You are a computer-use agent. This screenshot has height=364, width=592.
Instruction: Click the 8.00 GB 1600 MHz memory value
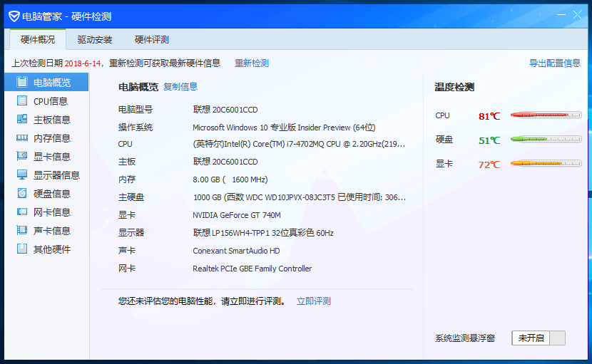click(x=230, y=180)
